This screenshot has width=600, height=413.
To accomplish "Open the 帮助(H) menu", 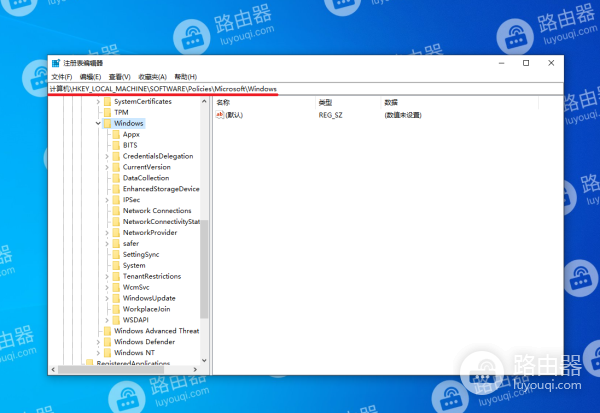I will pos(186,77).
